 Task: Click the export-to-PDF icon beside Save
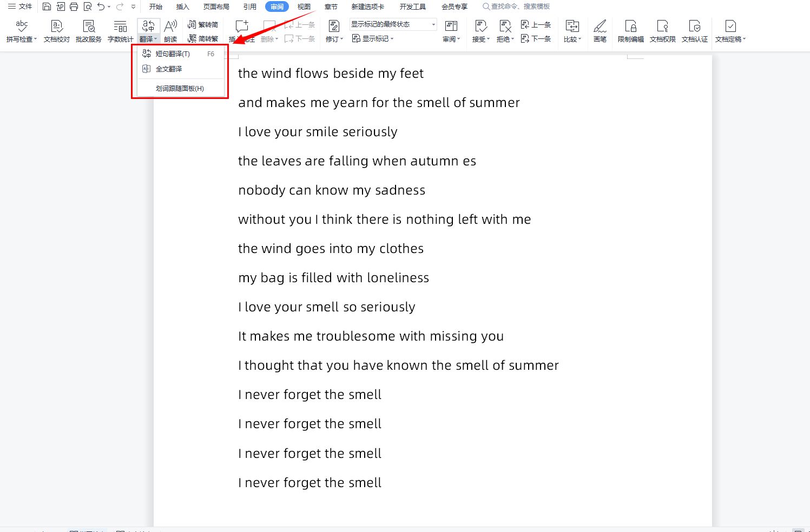(60, 6)
